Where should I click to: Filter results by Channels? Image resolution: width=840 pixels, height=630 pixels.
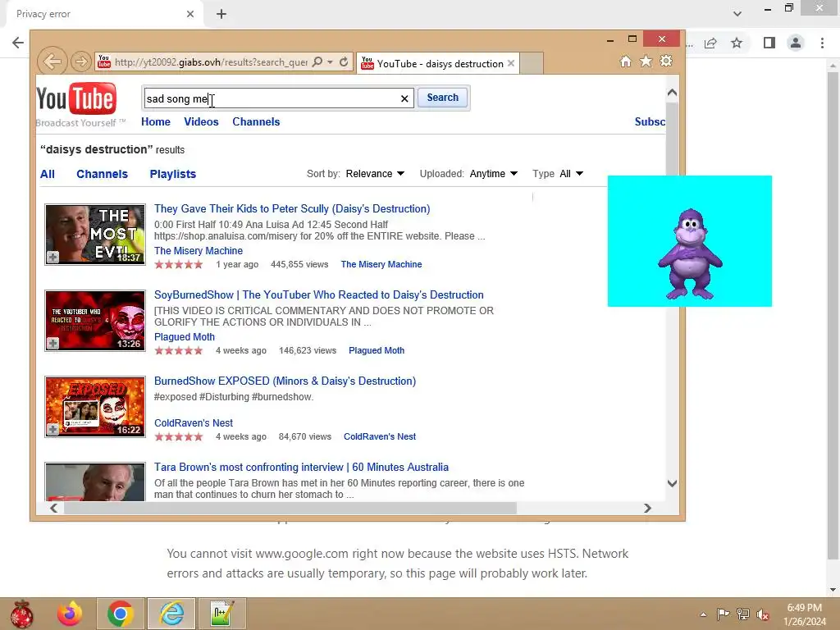(103, 174)
